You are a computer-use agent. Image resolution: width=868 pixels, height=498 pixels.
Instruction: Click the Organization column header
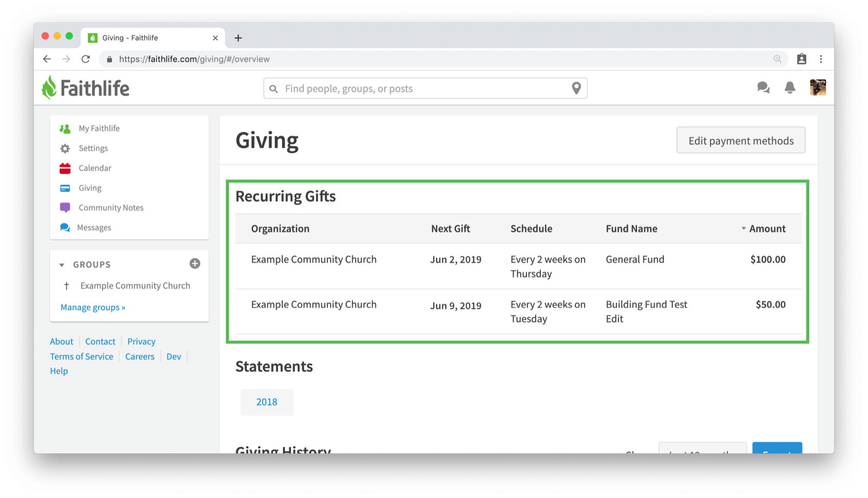[280, 228]
